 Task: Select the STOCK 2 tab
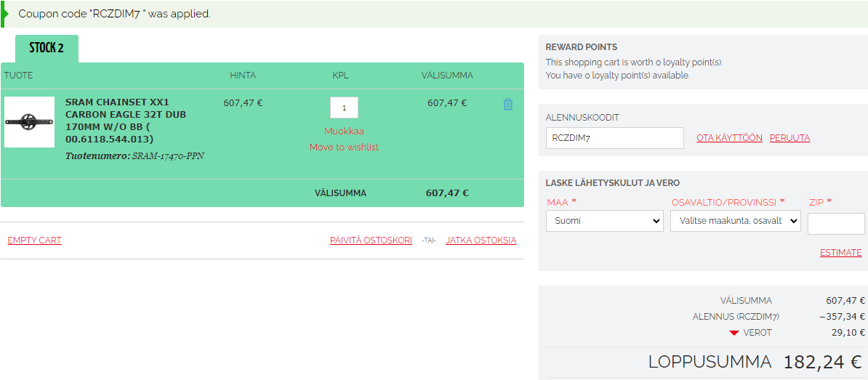pos(47,48)
